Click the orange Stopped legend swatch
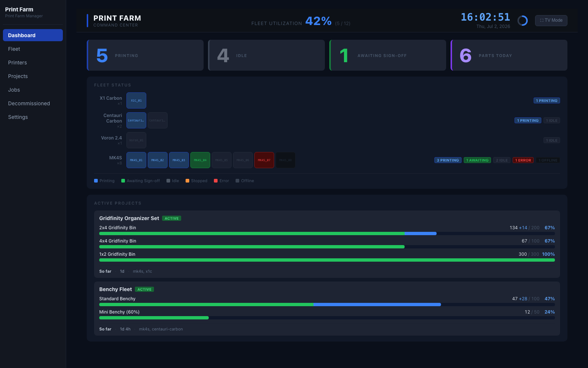Screen dimensions: 588x368 (x=187, y=181)
